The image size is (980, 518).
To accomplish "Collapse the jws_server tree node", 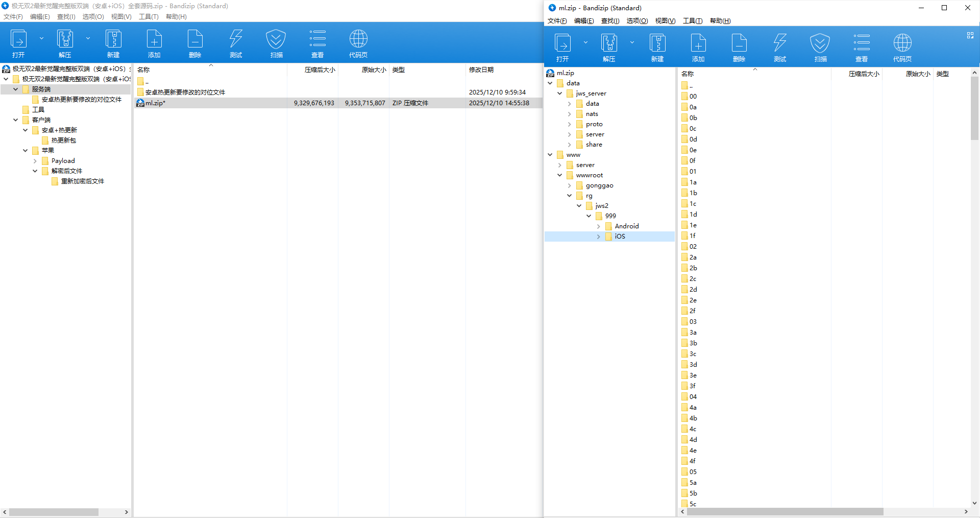I will tap(560, 93).
